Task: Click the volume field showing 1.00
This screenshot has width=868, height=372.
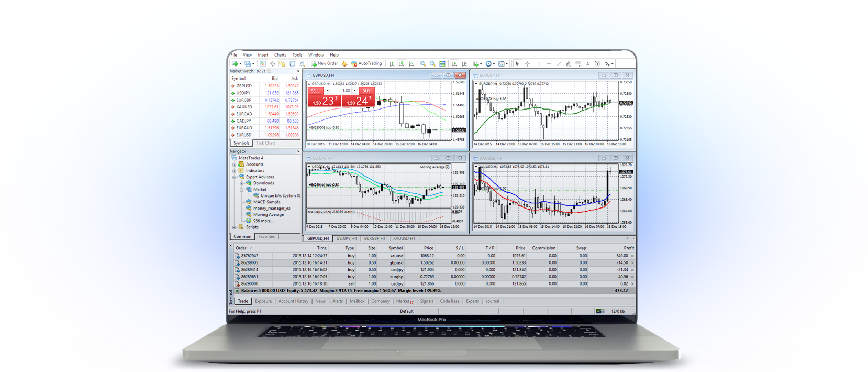Action: coord(341,91)
